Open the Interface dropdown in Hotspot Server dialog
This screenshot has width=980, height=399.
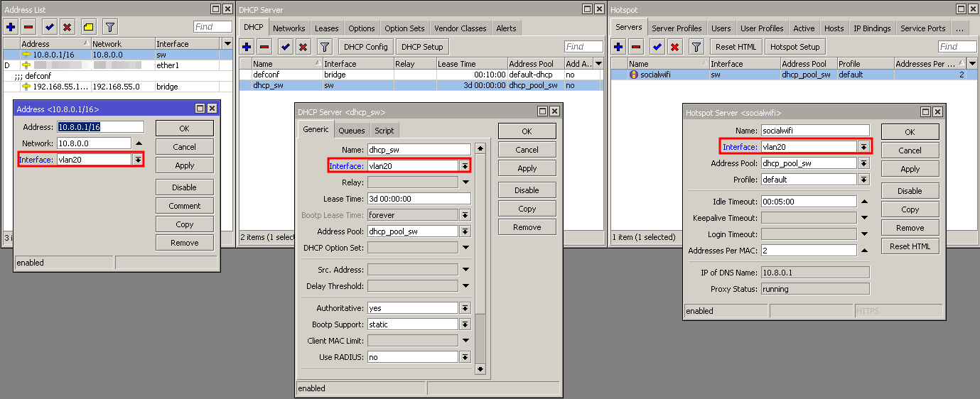863,147
